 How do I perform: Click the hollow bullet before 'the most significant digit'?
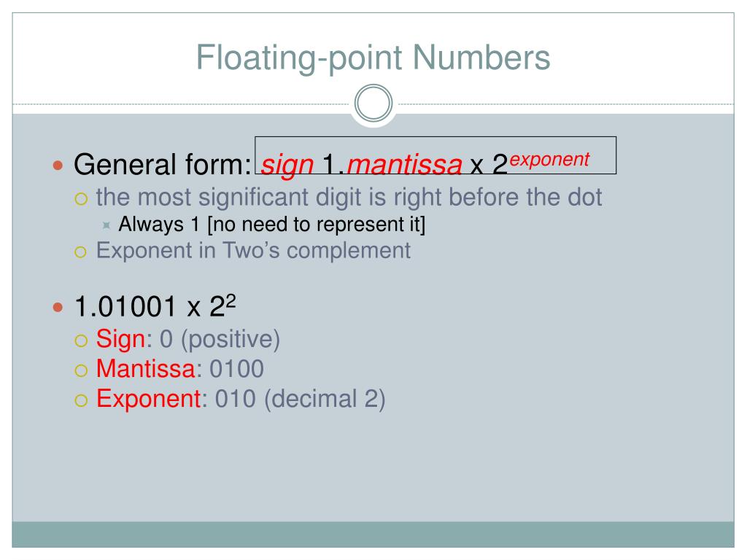click(82, 198)
